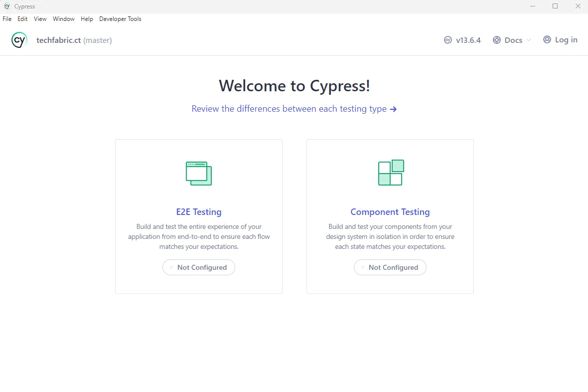Open the File menu
This screenshot has width=588, height=392.
[x=7, y=19]
